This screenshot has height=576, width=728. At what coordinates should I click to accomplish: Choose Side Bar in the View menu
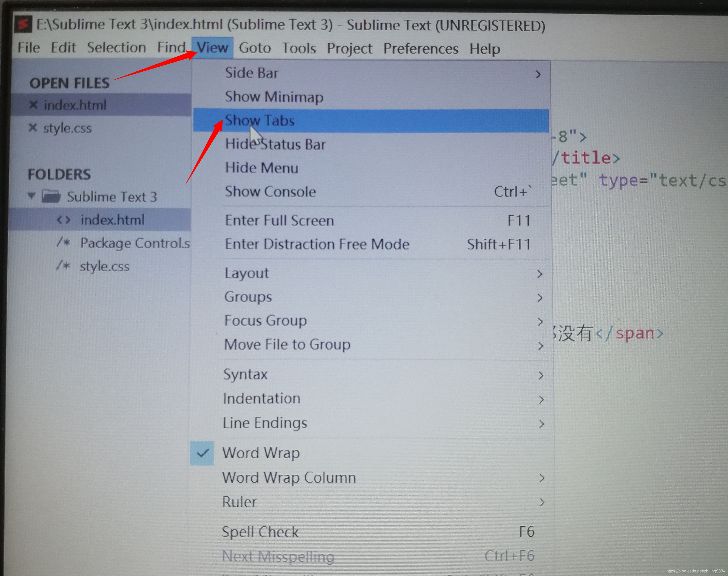point(371,73)
